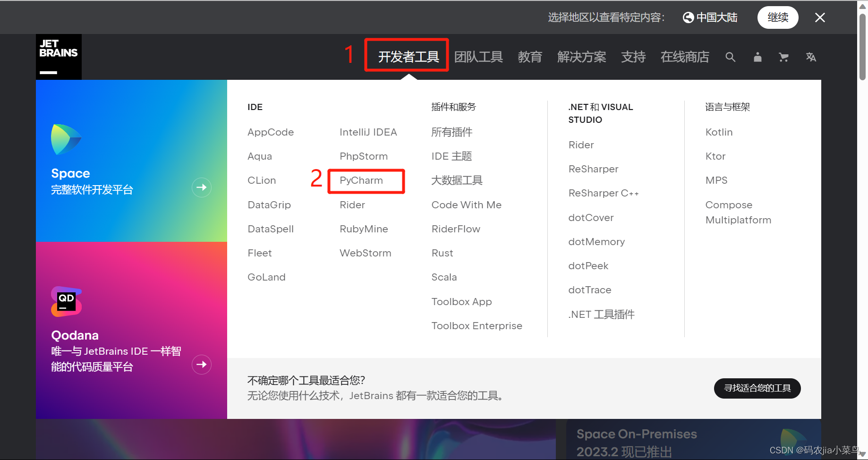
Task: Open the Scala plugin link
Action: click(x=444, y=277)
